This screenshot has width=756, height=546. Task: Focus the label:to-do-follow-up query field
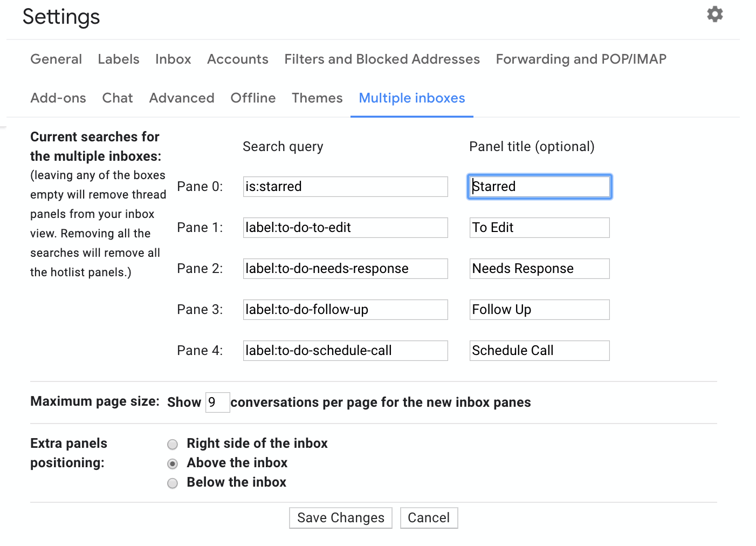(x=346, y=310)
